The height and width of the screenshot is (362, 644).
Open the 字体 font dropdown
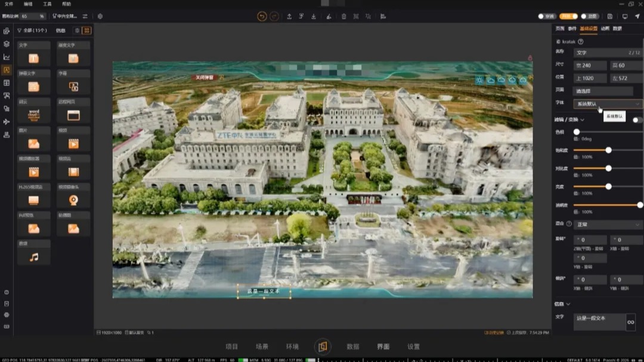click(608, 104)
